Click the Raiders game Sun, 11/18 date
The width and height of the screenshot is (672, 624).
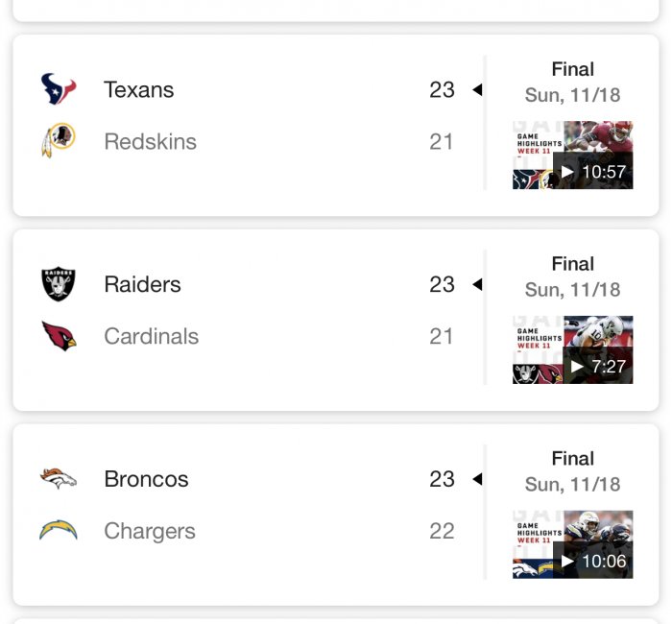click(x=573, y=289)
